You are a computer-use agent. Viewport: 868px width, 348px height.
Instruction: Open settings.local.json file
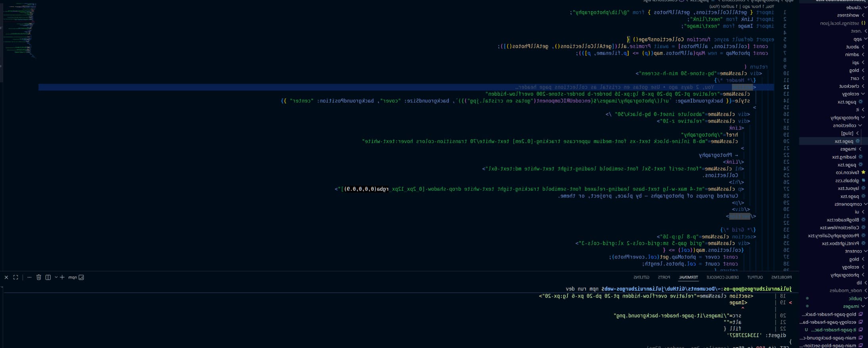[839, 23]
